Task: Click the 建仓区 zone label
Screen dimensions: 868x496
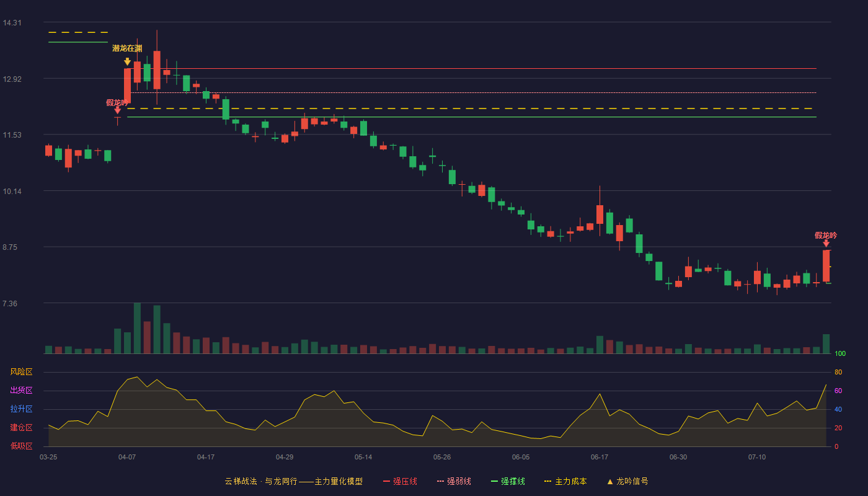Action: point(21,428)
